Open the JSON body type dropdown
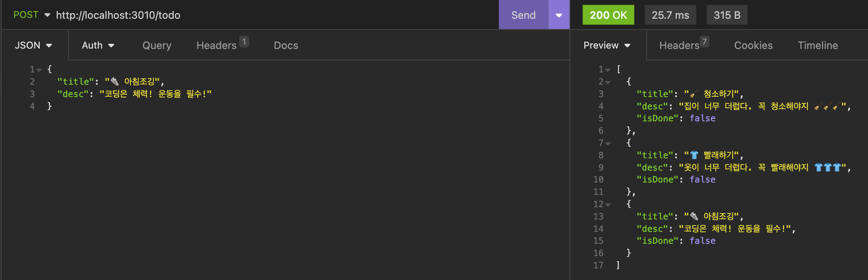This screenshot has width=868, height=280. tap(33, 45)
